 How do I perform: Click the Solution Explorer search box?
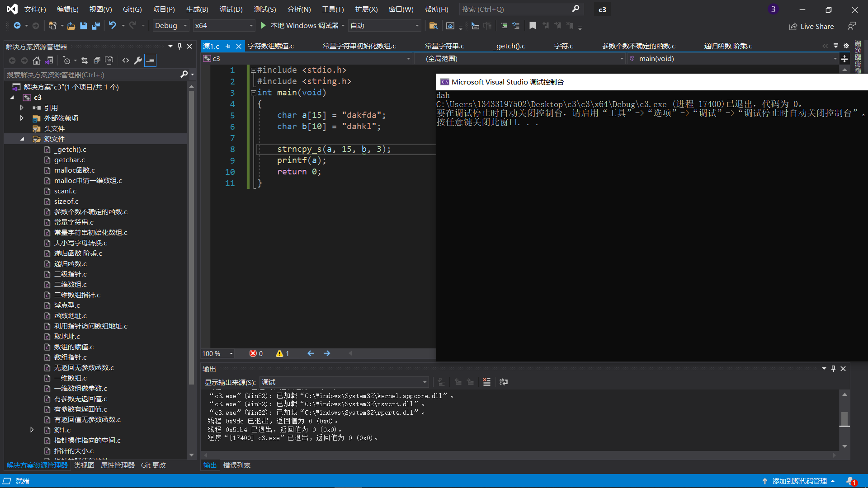93,75
